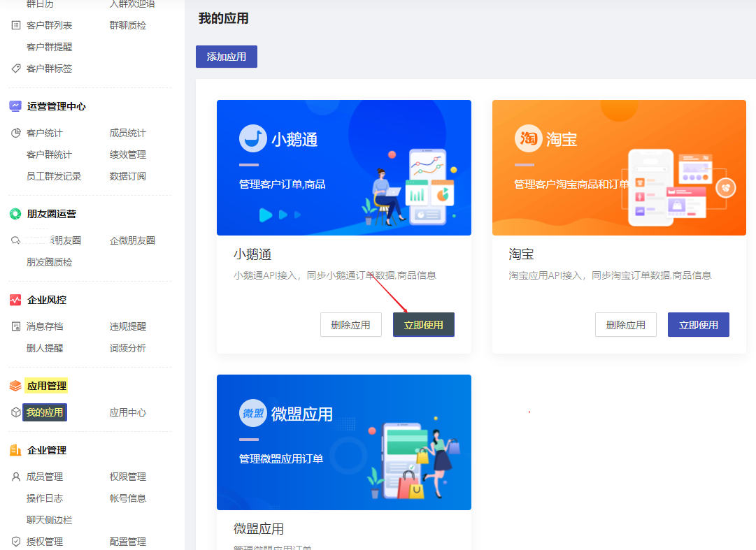This screenshot has width=756, height=550.
Task: Click 删除应用 on the 小鹅通 card
Action: pyautogui.click(x=351, y=324)
